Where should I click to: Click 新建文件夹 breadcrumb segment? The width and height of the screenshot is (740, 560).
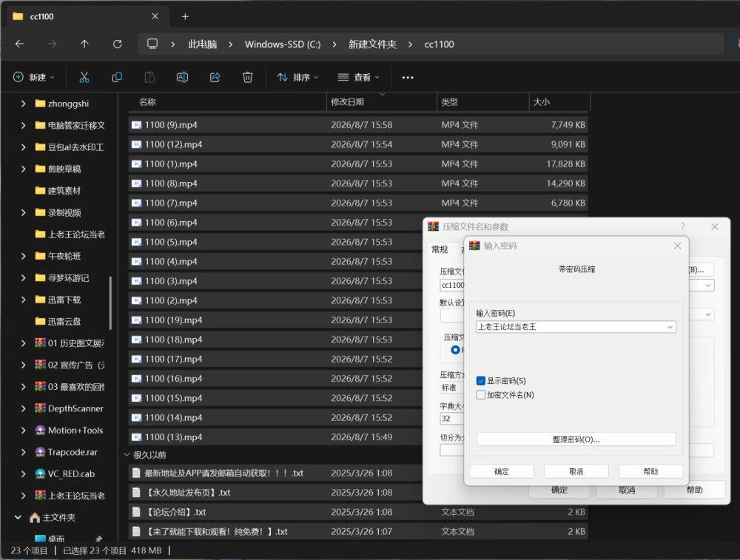click(372, 44)
